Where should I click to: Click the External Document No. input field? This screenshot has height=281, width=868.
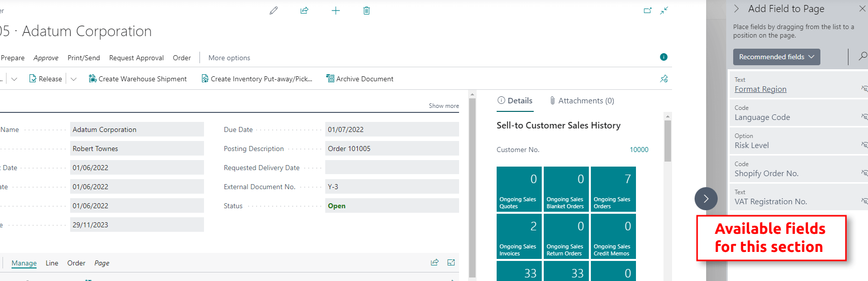[x=391, y=187]
